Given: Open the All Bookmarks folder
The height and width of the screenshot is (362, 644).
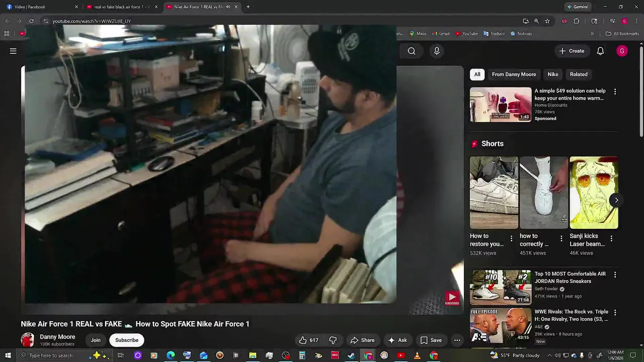Looking at the screenshot, I should [622, 34].
